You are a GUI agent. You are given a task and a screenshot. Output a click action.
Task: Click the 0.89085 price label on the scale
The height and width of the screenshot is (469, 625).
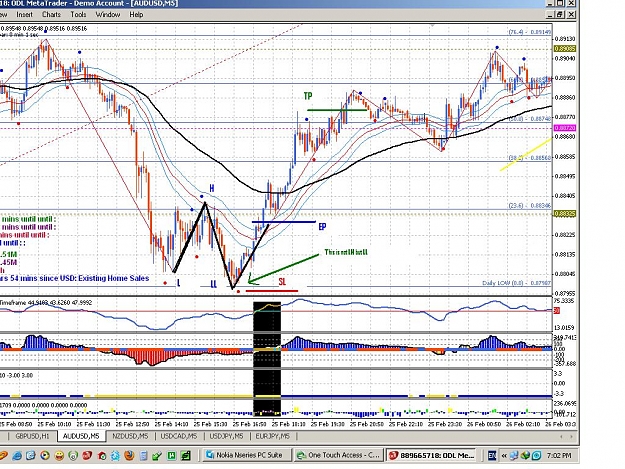[565, 49]
